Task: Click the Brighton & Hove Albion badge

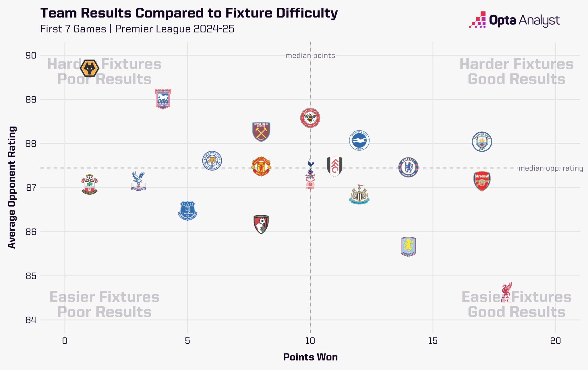Action: (359, 140)
